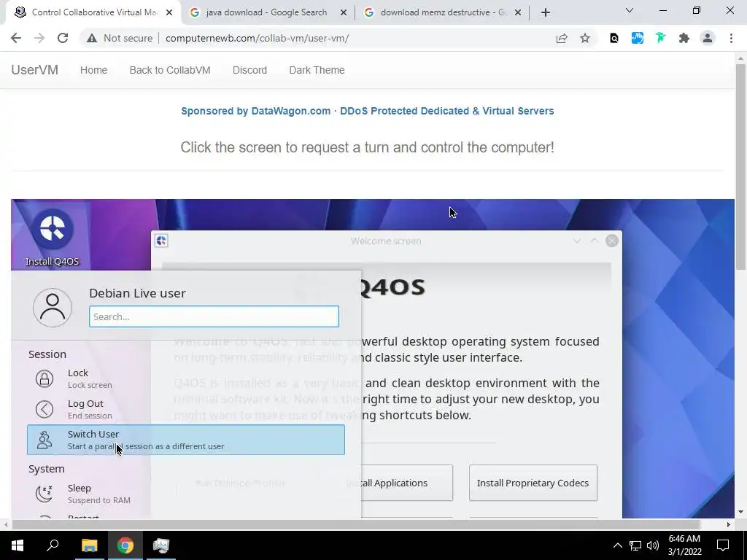
Task: Choose Sleep suspend to RAM
Action: (x=186, y=494)
